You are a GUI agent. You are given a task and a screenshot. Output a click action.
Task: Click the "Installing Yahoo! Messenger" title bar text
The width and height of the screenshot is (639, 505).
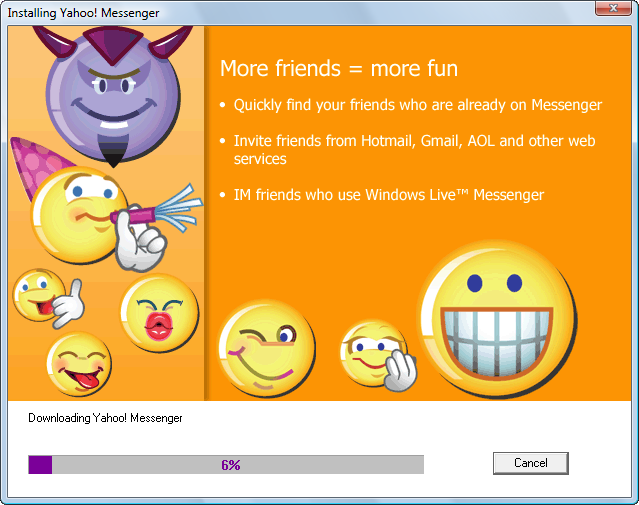83,12
